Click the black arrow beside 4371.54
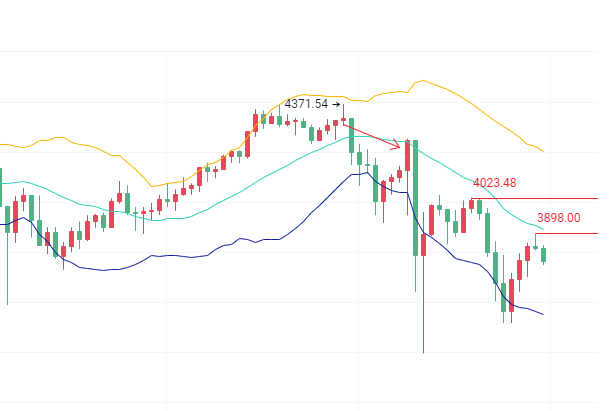The image size is (616, 411). pyautogui.click(x=335, y=104)
